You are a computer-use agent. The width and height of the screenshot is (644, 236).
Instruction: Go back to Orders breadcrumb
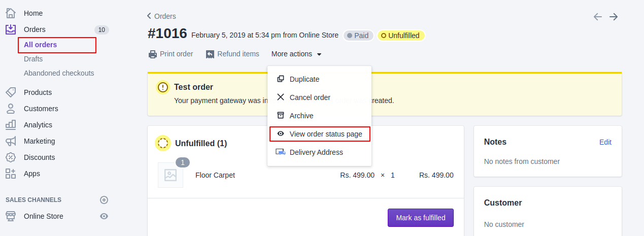161,16
